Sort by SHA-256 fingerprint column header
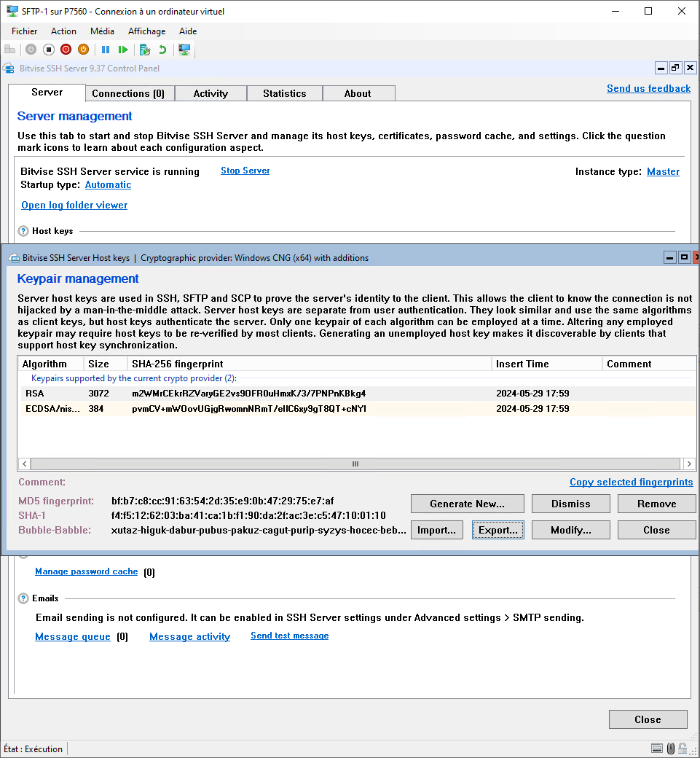The image size is (700, 758). tap(309, 364)
